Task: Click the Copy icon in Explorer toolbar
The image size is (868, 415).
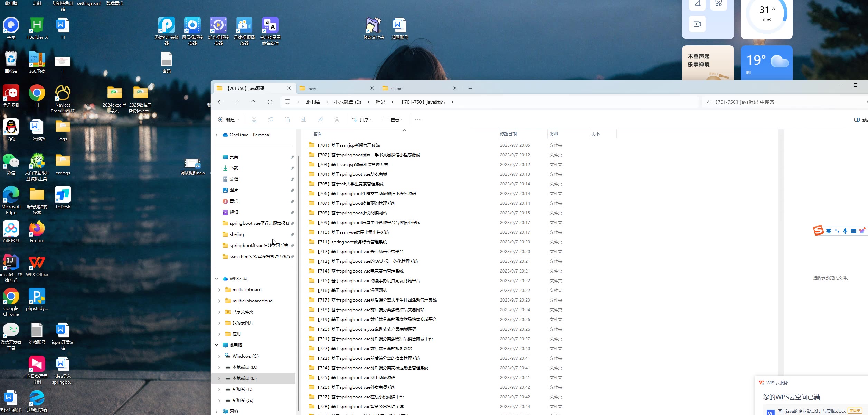Action: 271,120
